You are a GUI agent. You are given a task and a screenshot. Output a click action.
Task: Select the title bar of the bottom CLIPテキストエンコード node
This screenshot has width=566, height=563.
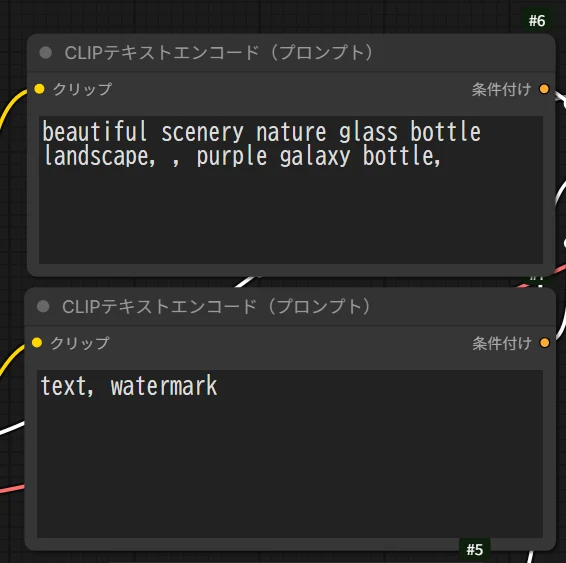[x=290, y=307]
